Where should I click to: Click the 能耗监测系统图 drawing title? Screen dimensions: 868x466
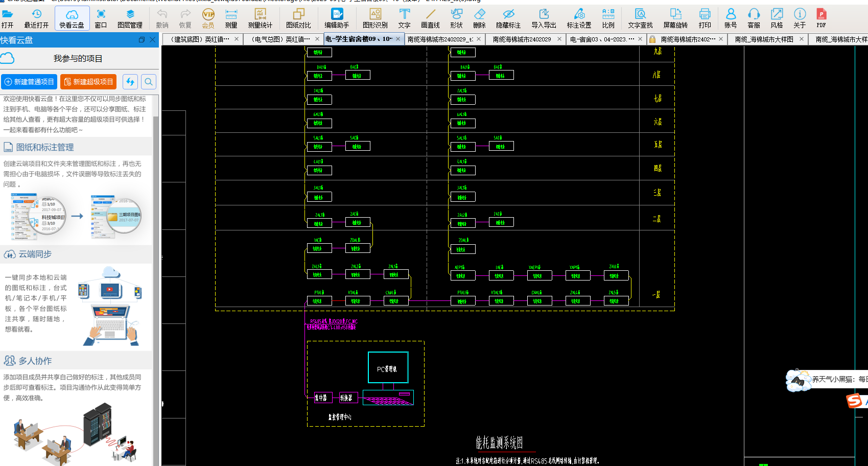500,442
